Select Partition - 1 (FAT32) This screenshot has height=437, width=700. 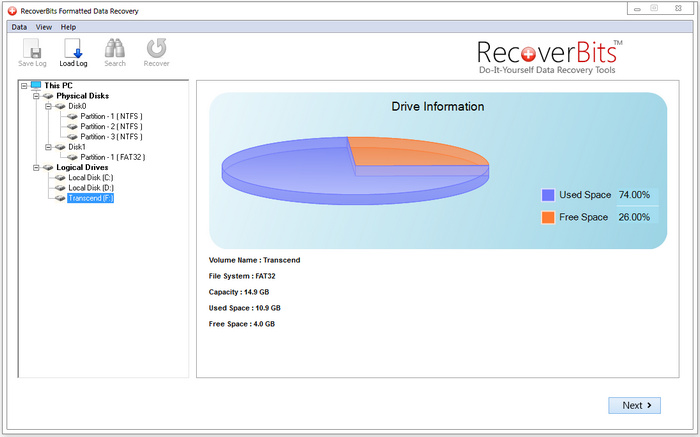pyautogui.click(x=111, y=157)
